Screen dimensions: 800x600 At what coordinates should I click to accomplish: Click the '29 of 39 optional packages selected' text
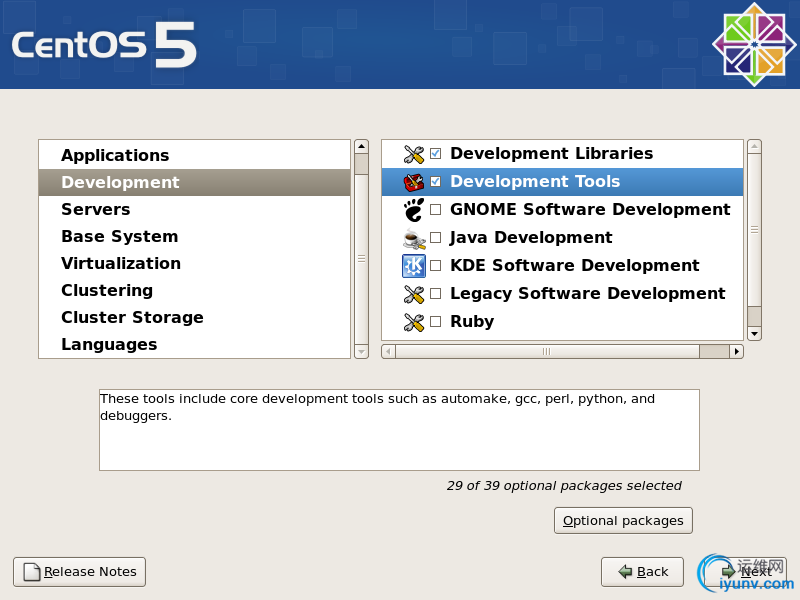(x=564, y=486)
